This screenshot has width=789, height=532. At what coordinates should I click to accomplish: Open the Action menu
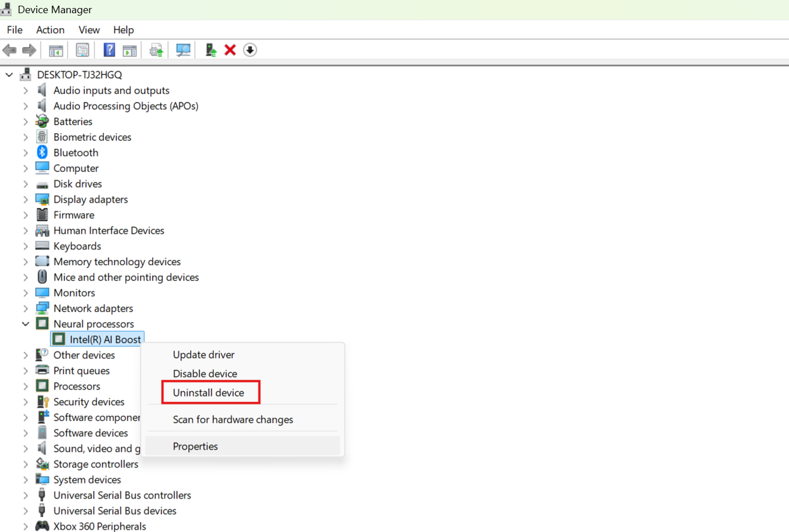pos(50,30)
